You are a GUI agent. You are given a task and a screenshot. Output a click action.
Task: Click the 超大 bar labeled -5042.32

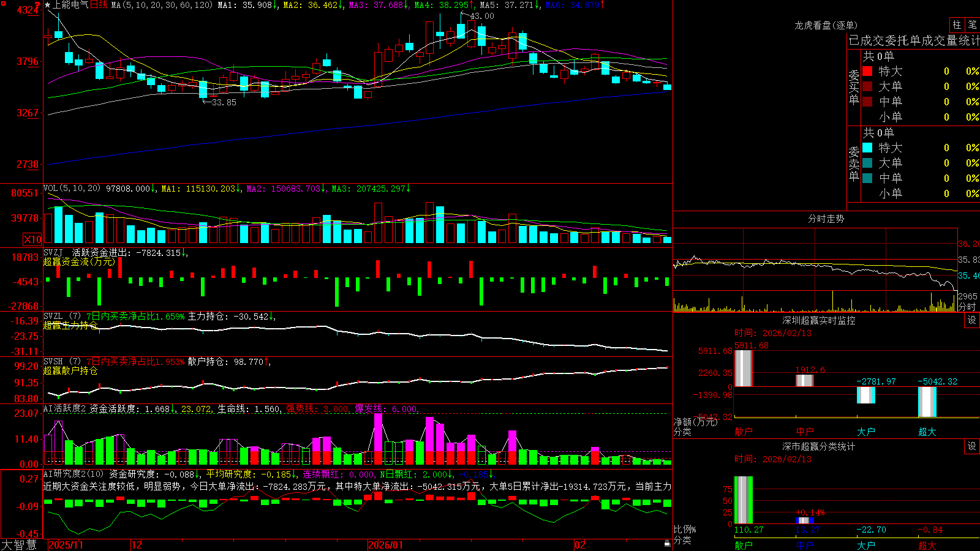927,402
